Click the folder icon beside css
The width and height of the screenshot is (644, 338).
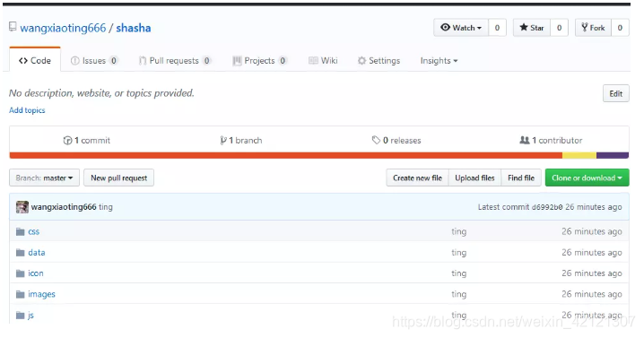(x=20, y=231)
